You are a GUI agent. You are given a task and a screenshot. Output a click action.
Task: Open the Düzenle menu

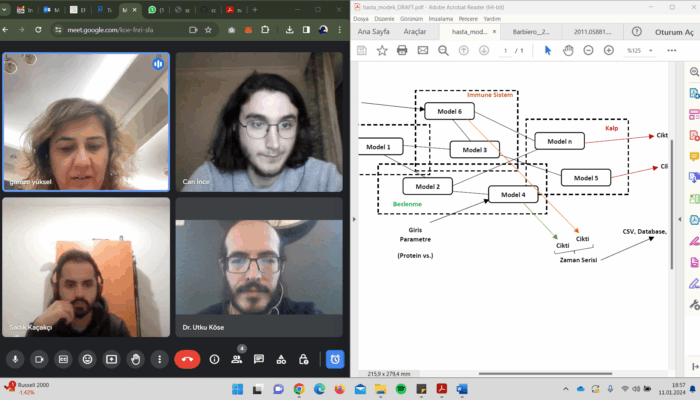[x=384, y=18]
